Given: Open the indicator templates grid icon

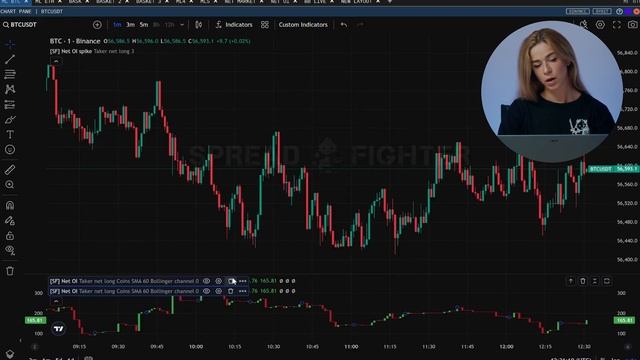Looking at the screenshot, I should coord(265,25).
